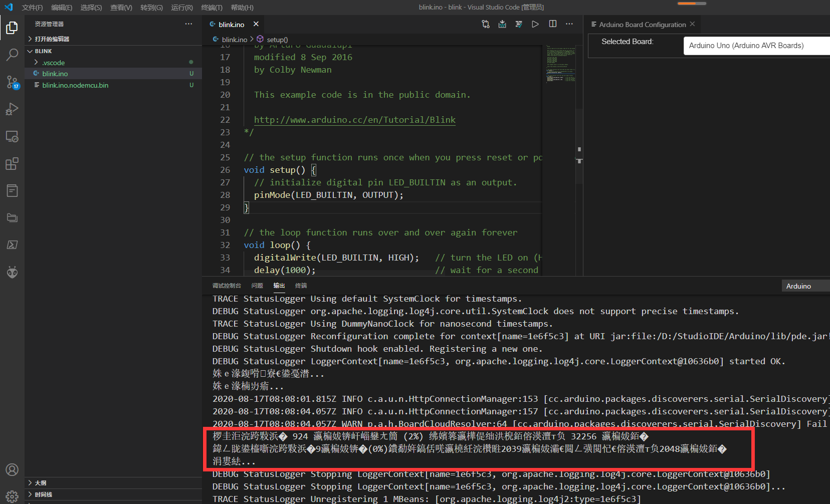The height and width of the screenshot is (504, 830).
Task: Select Arduino output channel dropdown
Action: [804, 286]
